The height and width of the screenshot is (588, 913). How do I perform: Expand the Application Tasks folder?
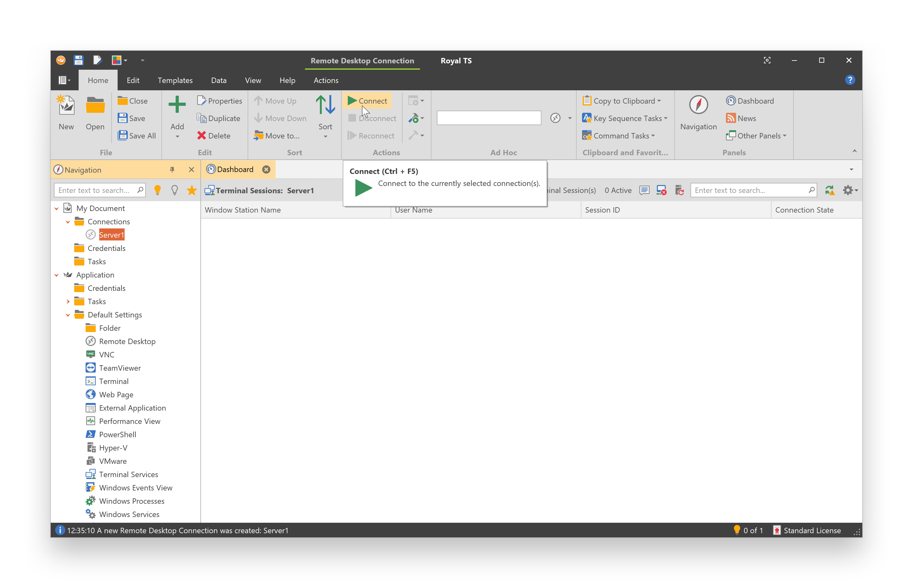click(x=68, y=302)
